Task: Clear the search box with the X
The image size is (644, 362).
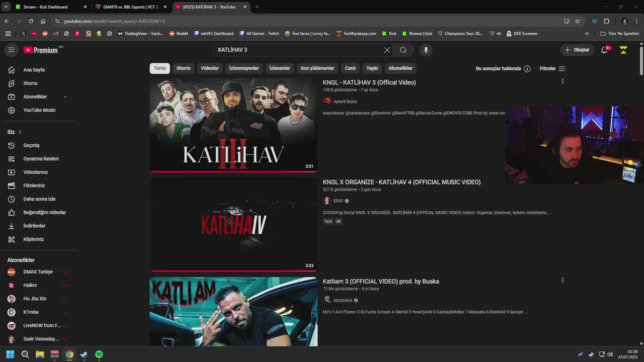Action: coord(387,50)
